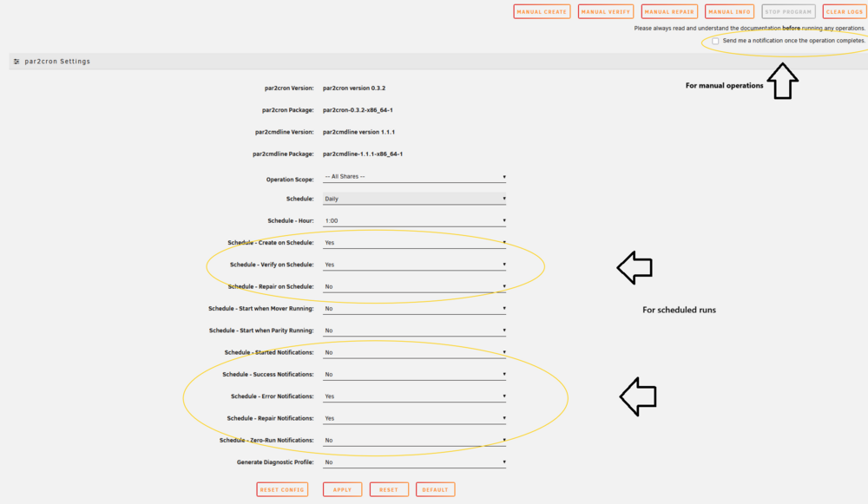Screen dimensions: 868x504
Task: Click the Manual Verify button
Action: pyautogui.click(x=606, y=11)
